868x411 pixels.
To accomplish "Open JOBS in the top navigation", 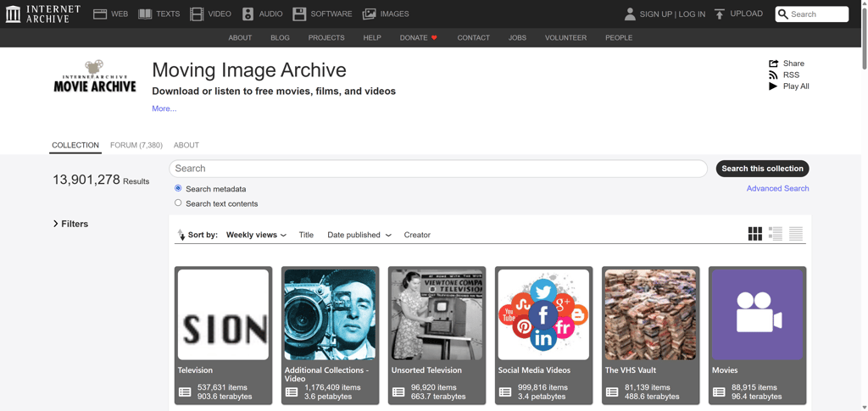I will click(518, 37).
